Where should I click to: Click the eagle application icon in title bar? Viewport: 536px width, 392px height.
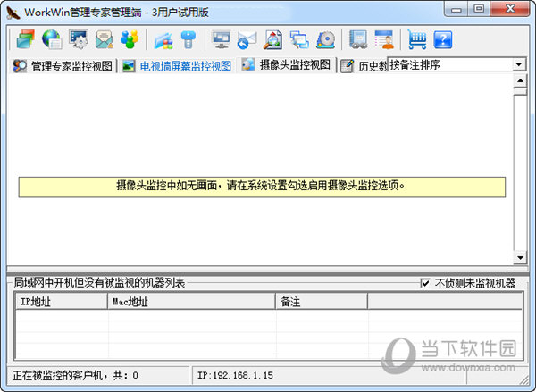(13, 13)
